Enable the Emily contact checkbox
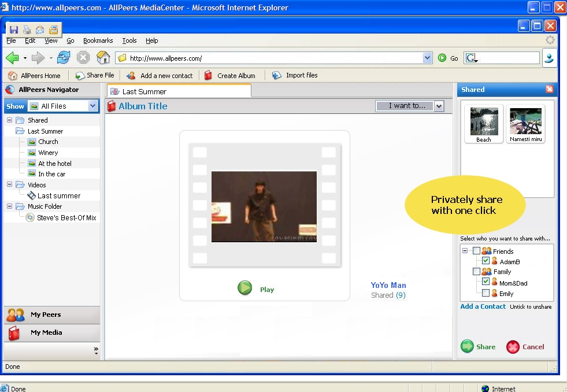This screenshot has height=392, width=567. click(x=486, y=293)
